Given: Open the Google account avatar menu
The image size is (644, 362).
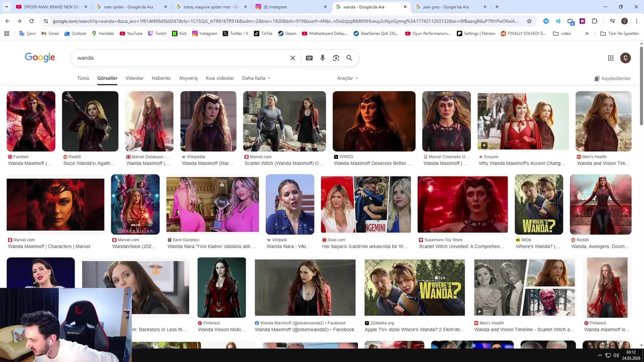Looking at the screenshot, I should click(x=625, y=58).
